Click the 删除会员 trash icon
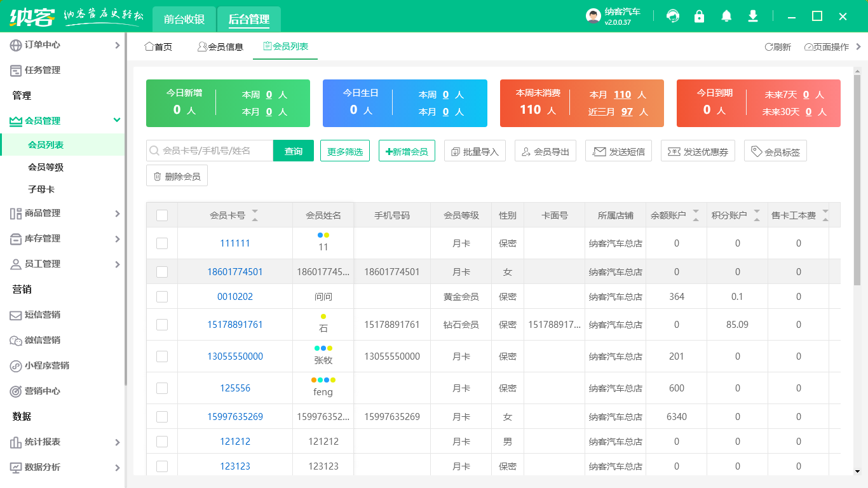 [x=156, y=175]
